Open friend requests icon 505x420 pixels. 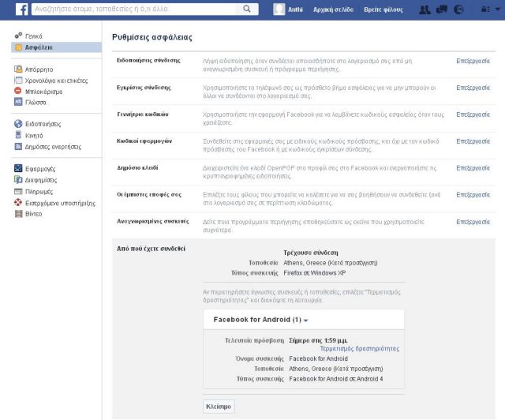point(425,9)
